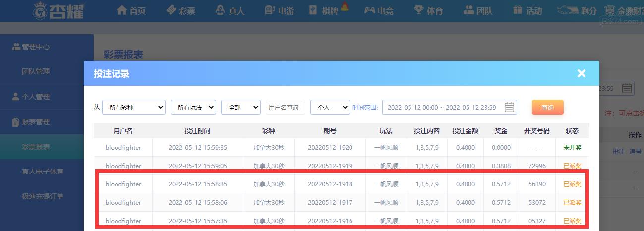Open the 团队 nav menu item
Viewport: 644px width, 231px height.
click(478, 10)
